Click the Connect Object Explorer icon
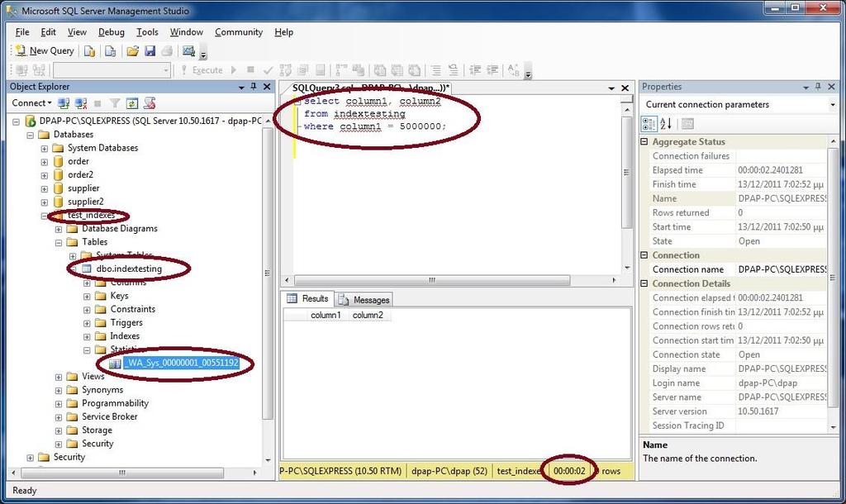The height and width of the screenshot is (504, 846). point(64,103)
